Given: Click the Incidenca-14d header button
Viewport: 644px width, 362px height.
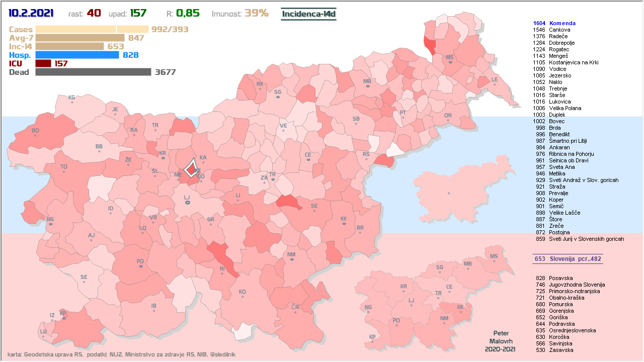Looking at the screenshot, I should click(308, 14).
